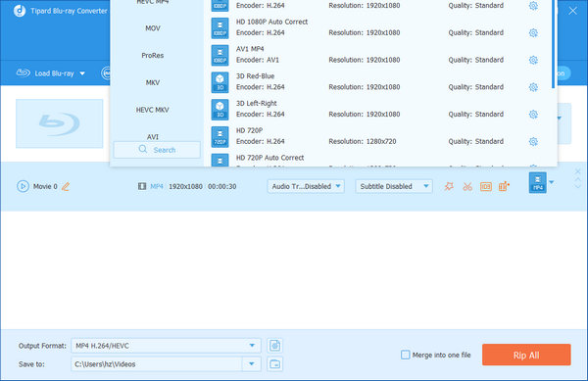Click the pencil rename icon beside Movie 0
The width and height of the screenshot is (588, 381).
click(x=66, y=186)
